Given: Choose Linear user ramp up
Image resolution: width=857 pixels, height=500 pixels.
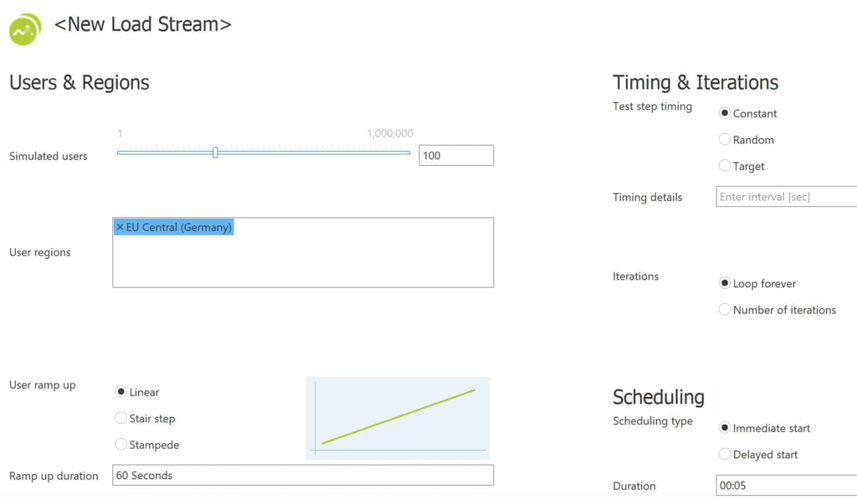Looking at the screenshot, I should (121, 392).
